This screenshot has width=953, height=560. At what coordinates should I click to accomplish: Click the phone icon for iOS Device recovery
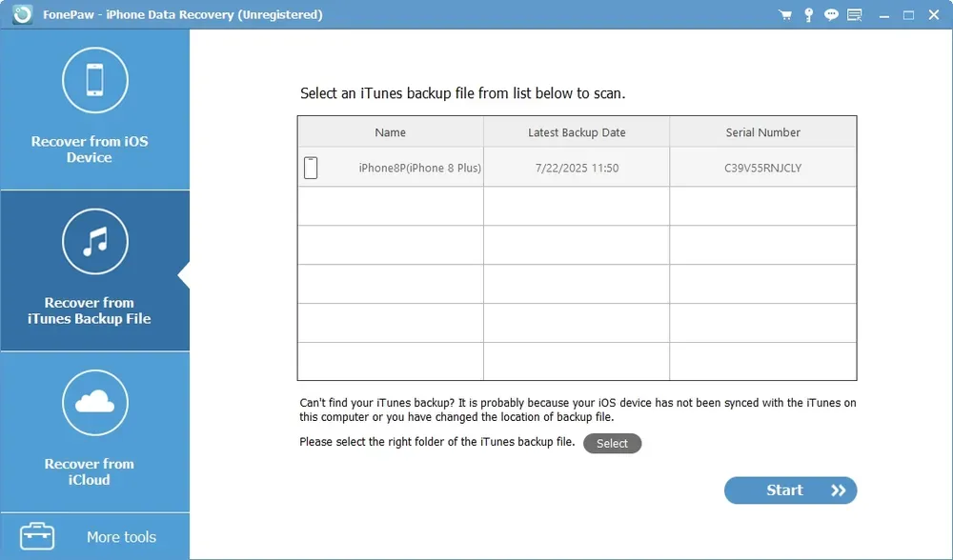[x=95, y=80]
